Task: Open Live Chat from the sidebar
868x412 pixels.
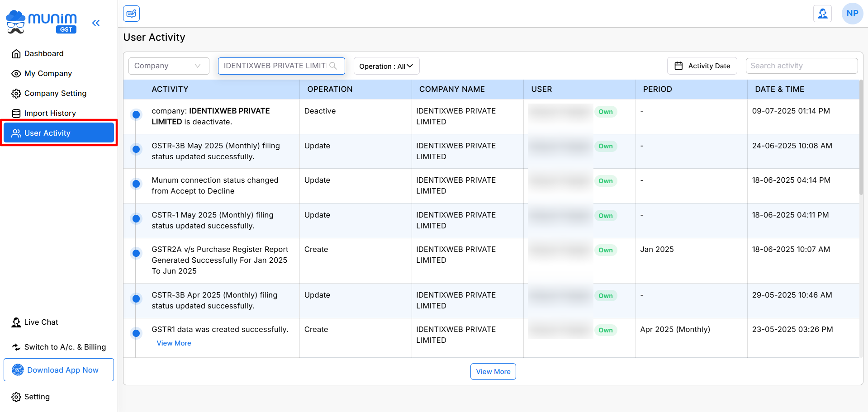Action: 59,322
